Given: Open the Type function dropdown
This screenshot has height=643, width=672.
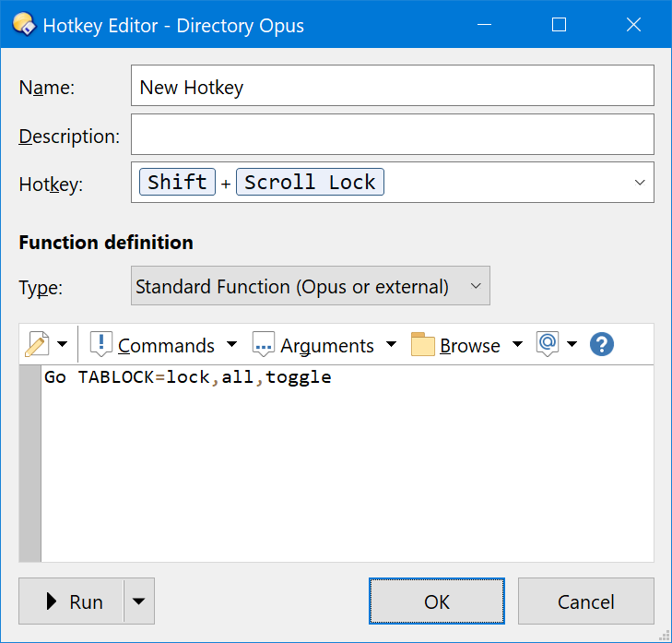Looking at the screenshot, I should tap(310, 287).
